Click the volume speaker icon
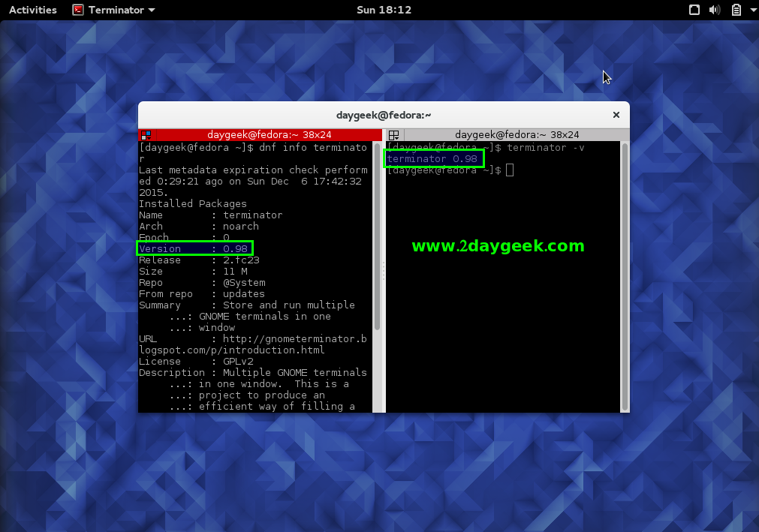This screenshot has width=759, height=532. pos(715,10)
